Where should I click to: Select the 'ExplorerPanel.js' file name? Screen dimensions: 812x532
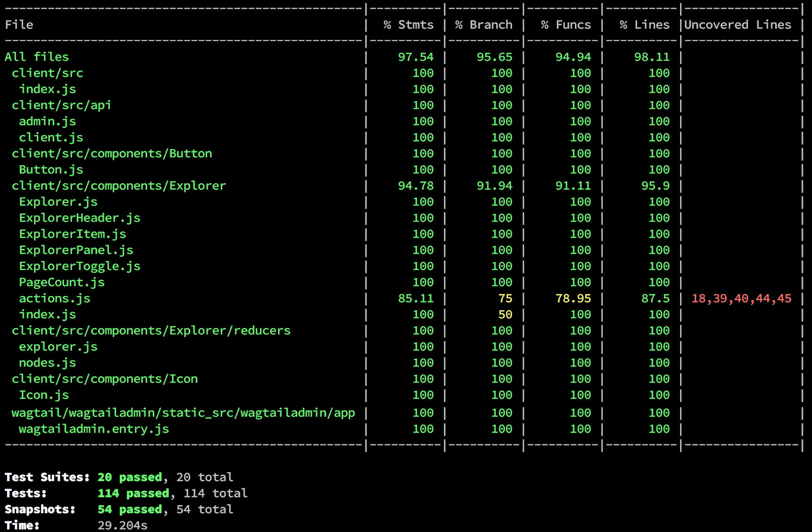[76, 250]
